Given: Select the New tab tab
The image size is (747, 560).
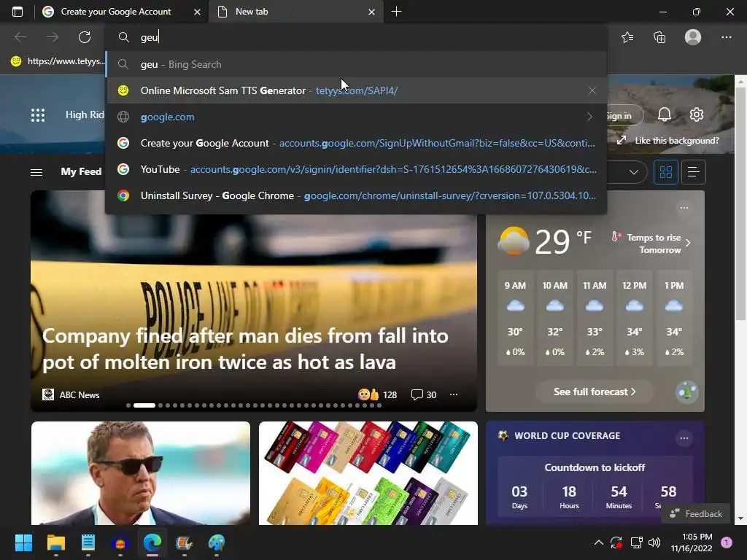Looking at the screenshot, I should (x=296, y=12).
